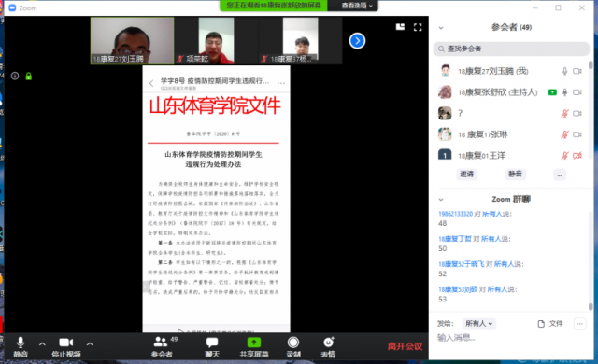The image size is (598, 364).
Task: Click 离开会议 to leave meeting
Action: [405, 346]
